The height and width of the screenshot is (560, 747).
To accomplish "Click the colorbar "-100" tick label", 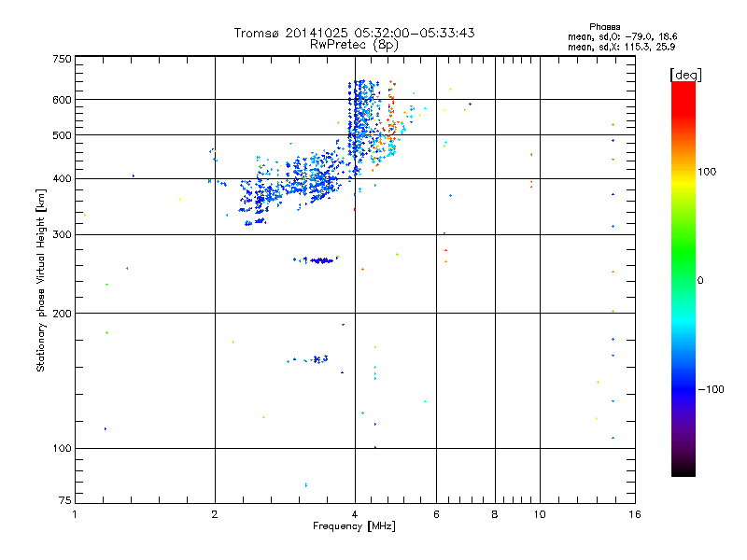I will tap(711, 389).
